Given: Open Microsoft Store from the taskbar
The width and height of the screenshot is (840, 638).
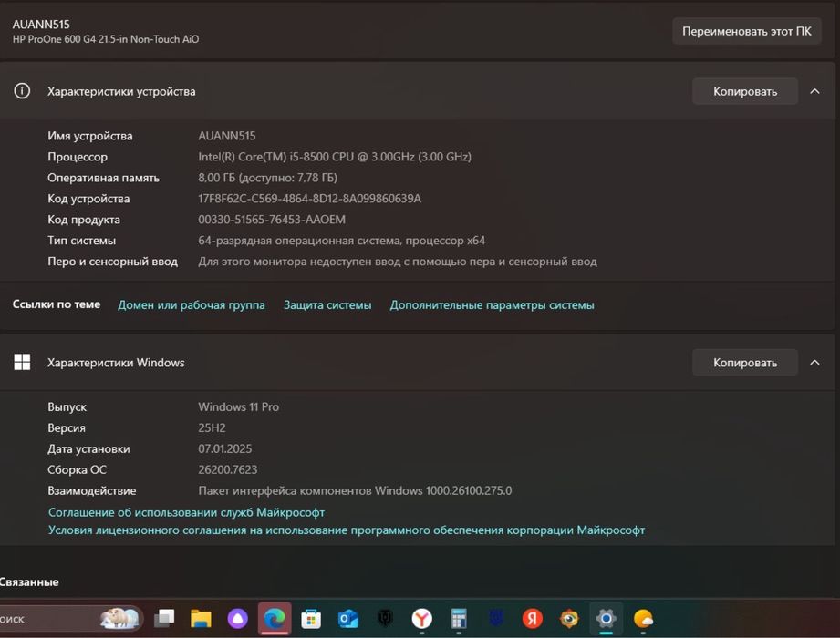Looking at the screenshot, I should coord(311,619).
